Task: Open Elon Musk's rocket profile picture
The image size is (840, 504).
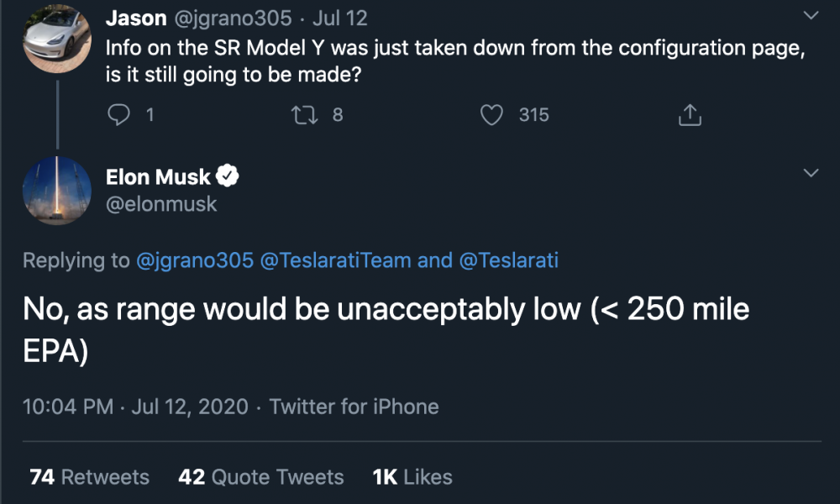Action: (x=57, y=190)
